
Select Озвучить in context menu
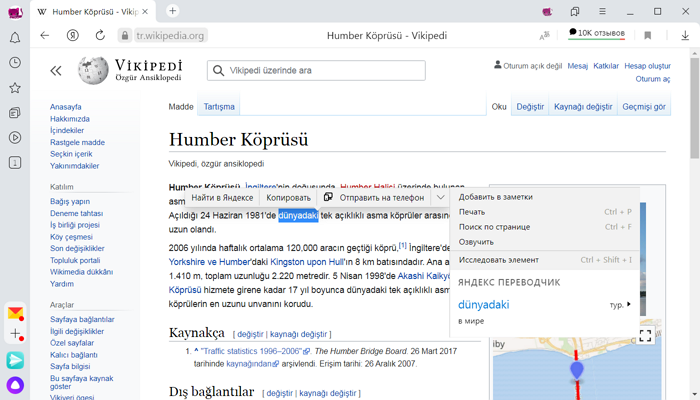tap(545, 242)
